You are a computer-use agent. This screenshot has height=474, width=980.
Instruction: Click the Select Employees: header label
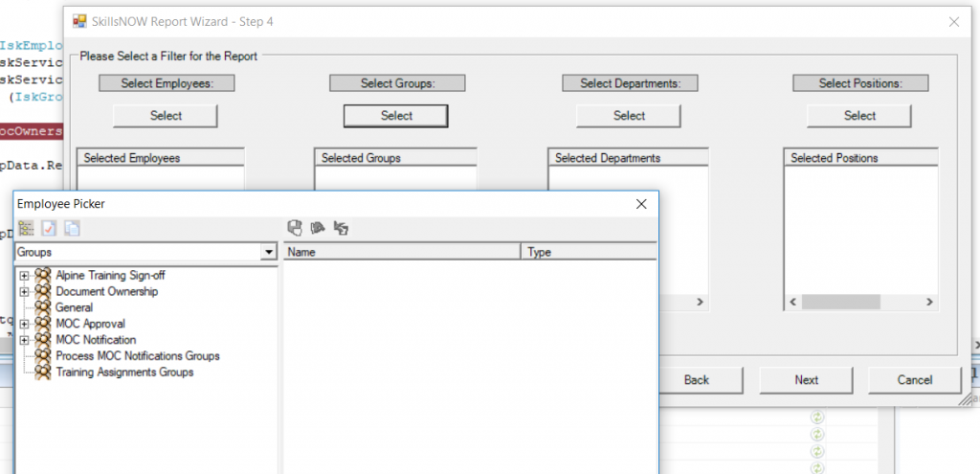pos(167,83)
